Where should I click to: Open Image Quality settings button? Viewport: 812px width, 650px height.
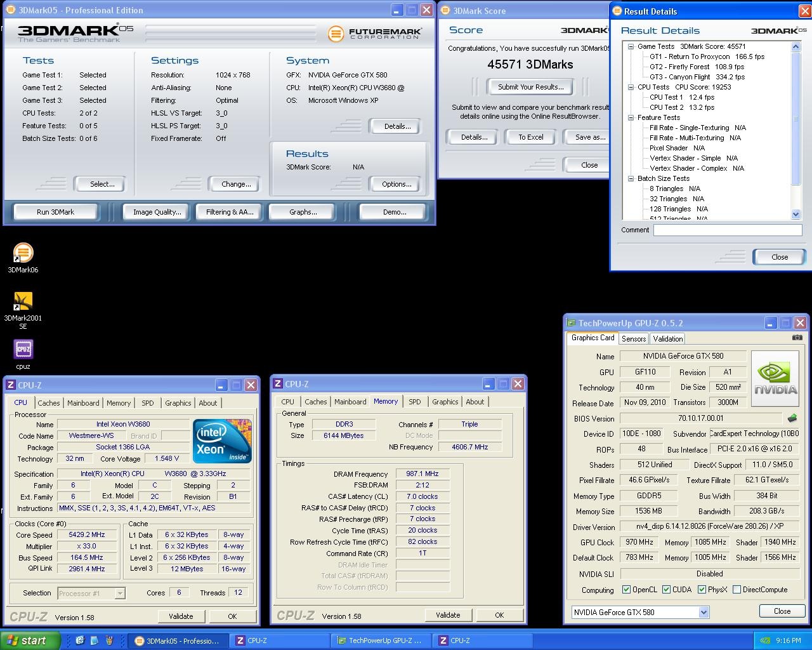click(x=157, y=212)
